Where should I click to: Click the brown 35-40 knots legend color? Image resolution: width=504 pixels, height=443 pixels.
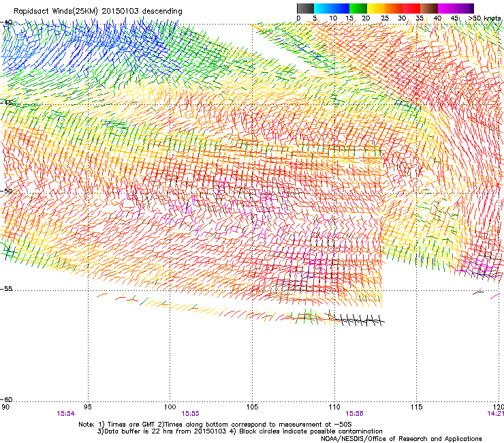(429, 8)
